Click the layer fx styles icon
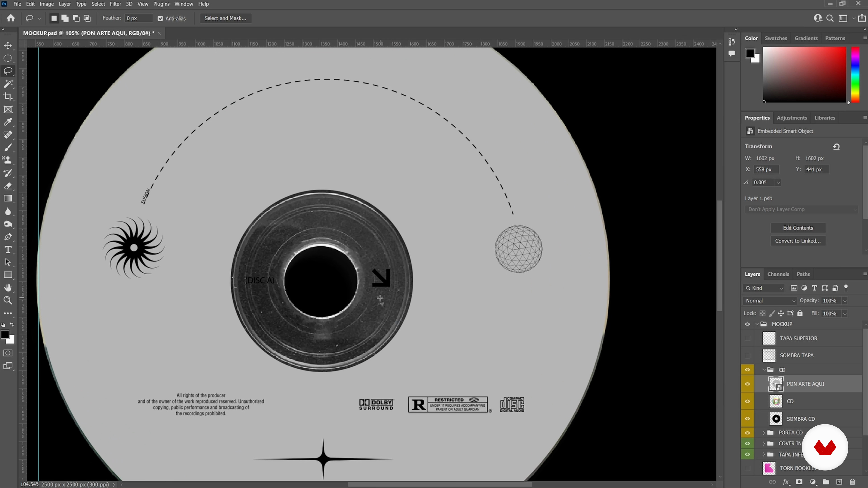 coord(786,482)
